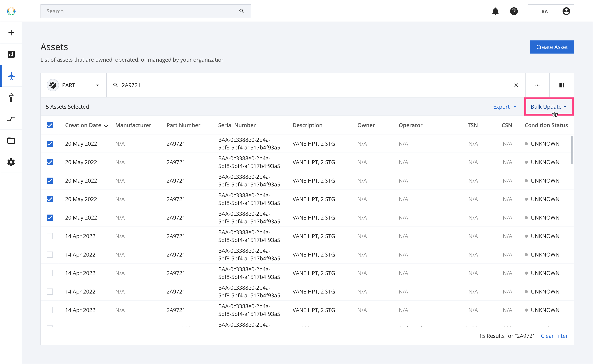Clear the 2A9721 filter with the X icon
This screenshot has height=364, width=593.
tap(516, 85)
